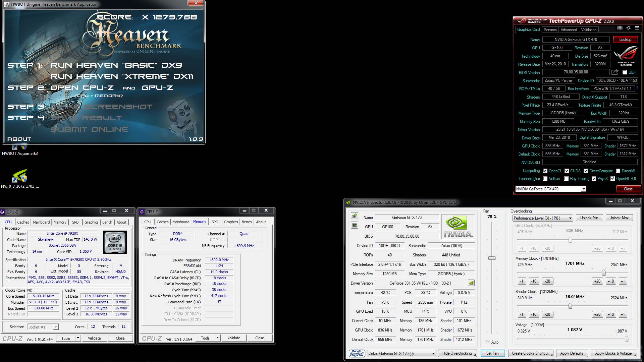The height and width of the screenshot is (362, 644).
Task: Click the Bus Interface question mark in GPU-Z
Action: (x=637, y=88)
